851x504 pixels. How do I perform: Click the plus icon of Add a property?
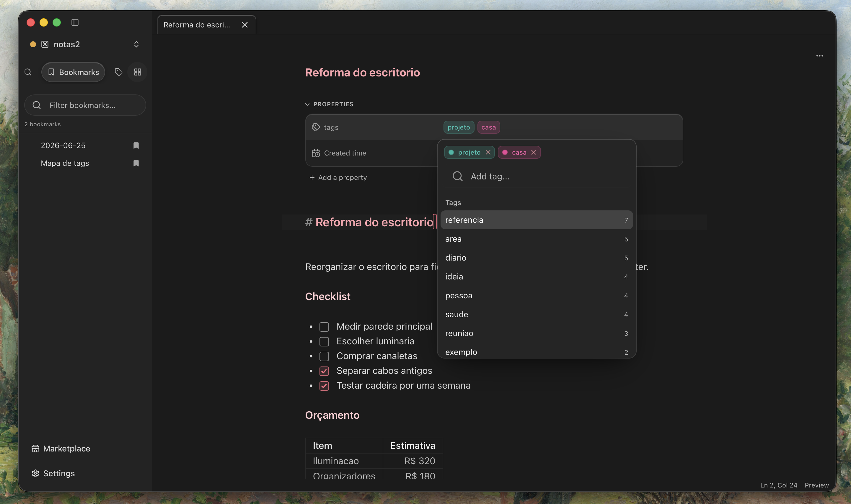pyautogui.click(x=312, y=178)
